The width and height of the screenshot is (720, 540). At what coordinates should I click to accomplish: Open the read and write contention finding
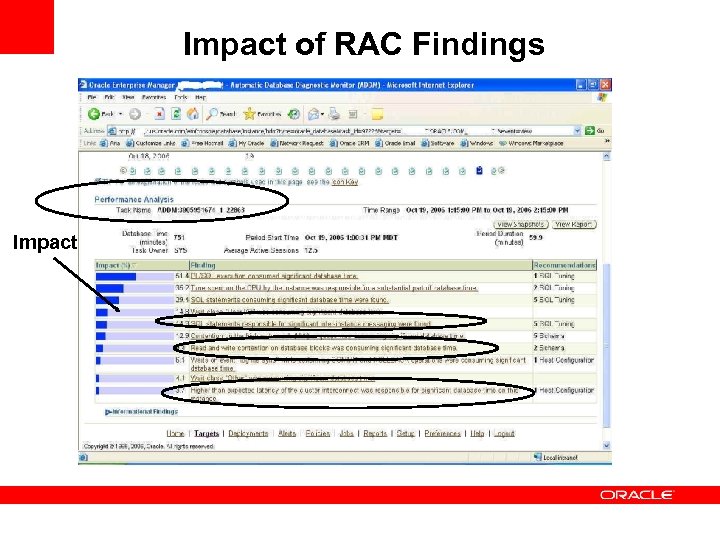click(324, 348)
